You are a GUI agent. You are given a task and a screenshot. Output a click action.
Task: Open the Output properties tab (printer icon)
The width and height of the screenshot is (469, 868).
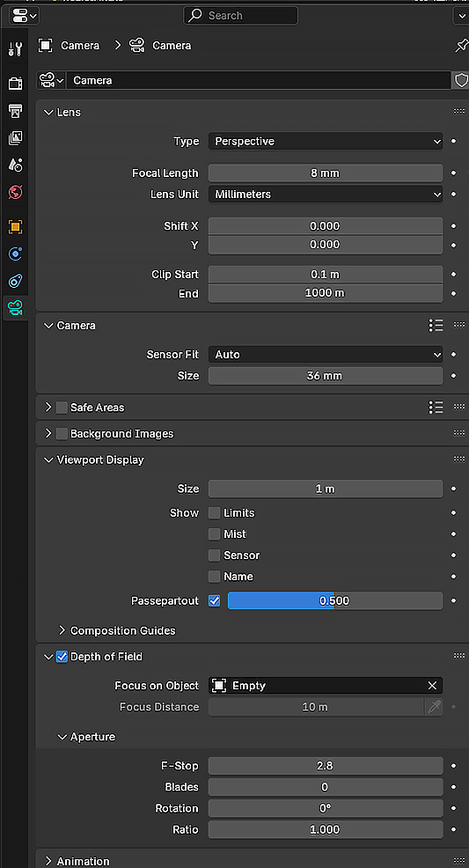point(15,111)
